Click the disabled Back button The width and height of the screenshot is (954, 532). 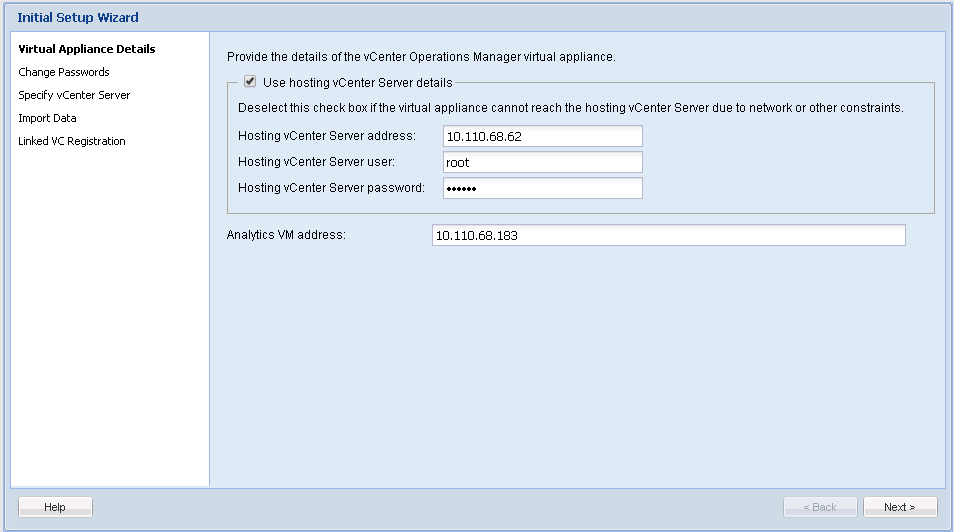click(x=820, y=507)
